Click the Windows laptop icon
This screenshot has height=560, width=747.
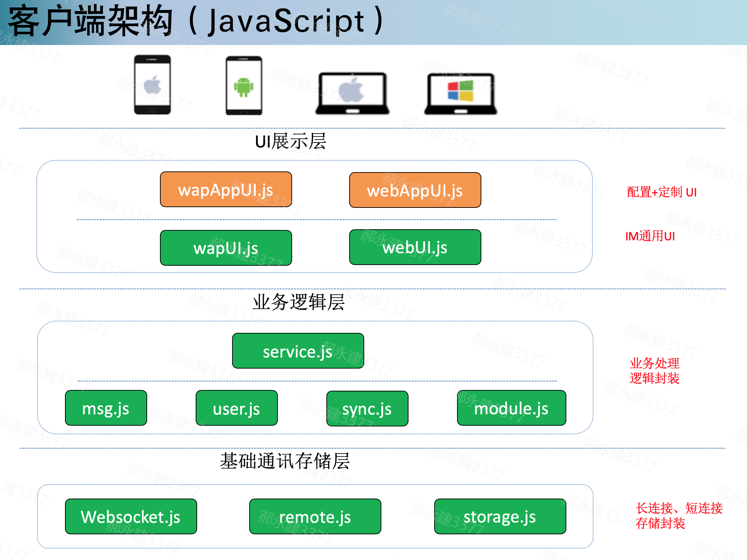click(x=461, y=94)
